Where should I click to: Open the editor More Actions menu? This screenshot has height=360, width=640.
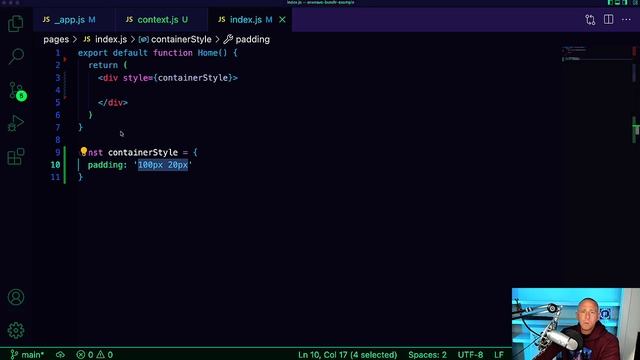point(626,20)
